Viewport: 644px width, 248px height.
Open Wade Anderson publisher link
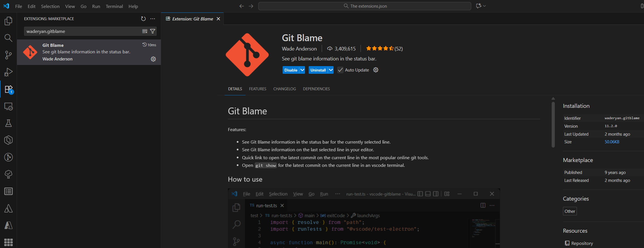tap(299, 49)
